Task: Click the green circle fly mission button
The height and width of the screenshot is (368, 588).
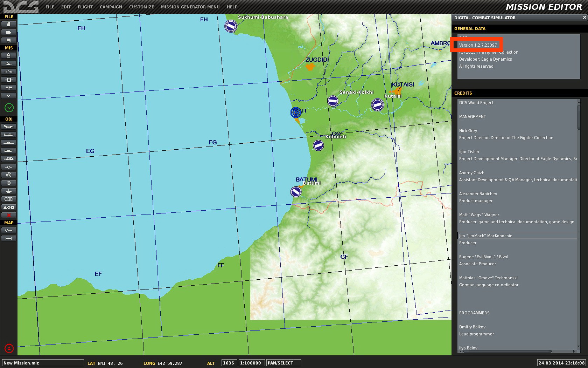Action: (x=9, y=108)
